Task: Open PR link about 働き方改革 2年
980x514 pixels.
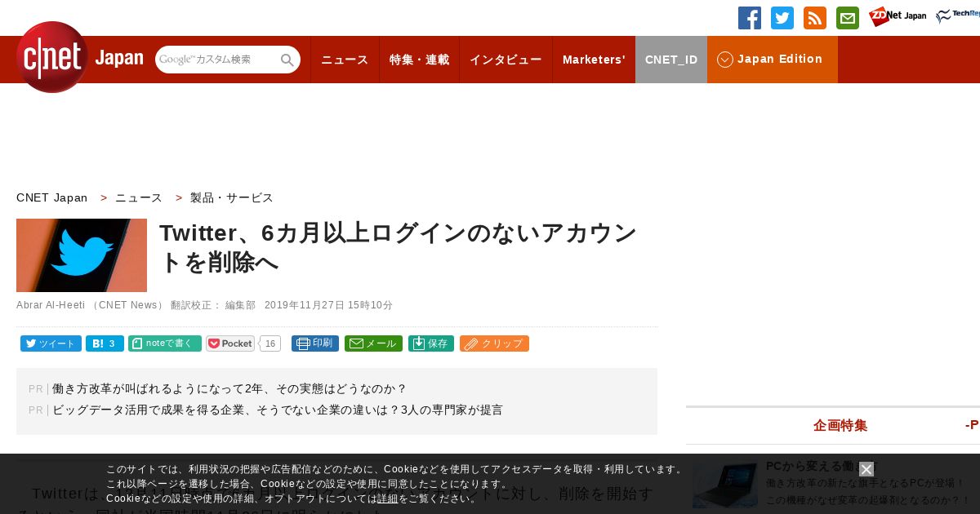Action: [x=229, y=389]
